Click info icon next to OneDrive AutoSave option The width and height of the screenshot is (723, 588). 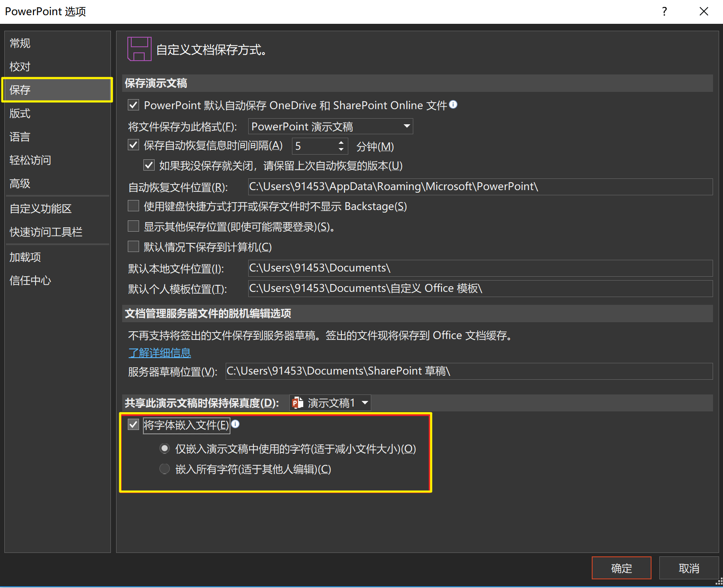(x=453, y=104)
